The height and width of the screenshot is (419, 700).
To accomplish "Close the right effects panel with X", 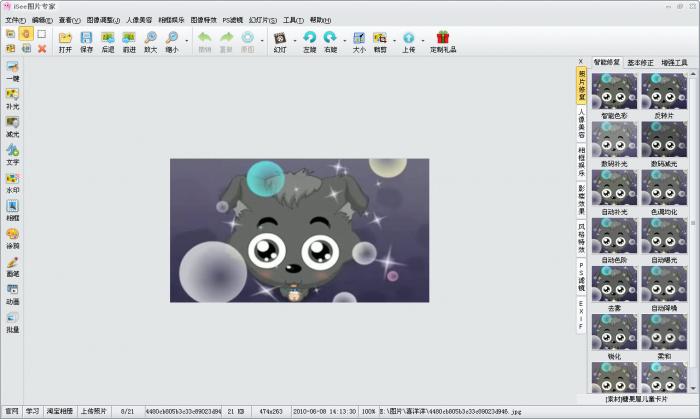I will click(x=581, y=62).
